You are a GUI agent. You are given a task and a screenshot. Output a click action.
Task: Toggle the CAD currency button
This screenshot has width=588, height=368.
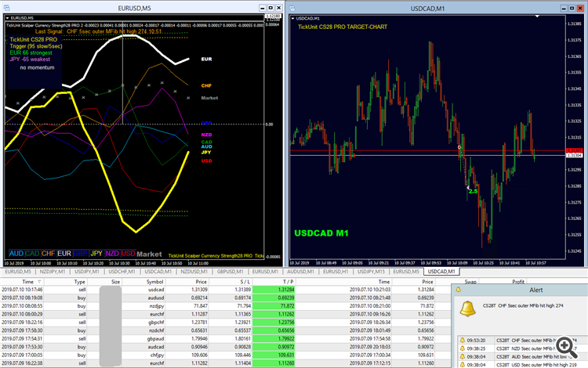[32, 254]
